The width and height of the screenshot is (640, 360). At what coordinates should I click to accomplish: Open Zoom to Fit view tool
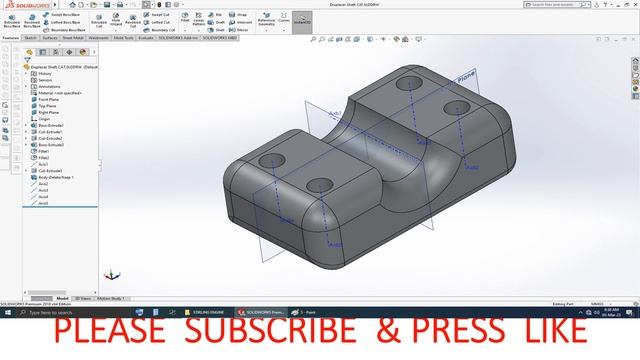click(x=313, y=40)
